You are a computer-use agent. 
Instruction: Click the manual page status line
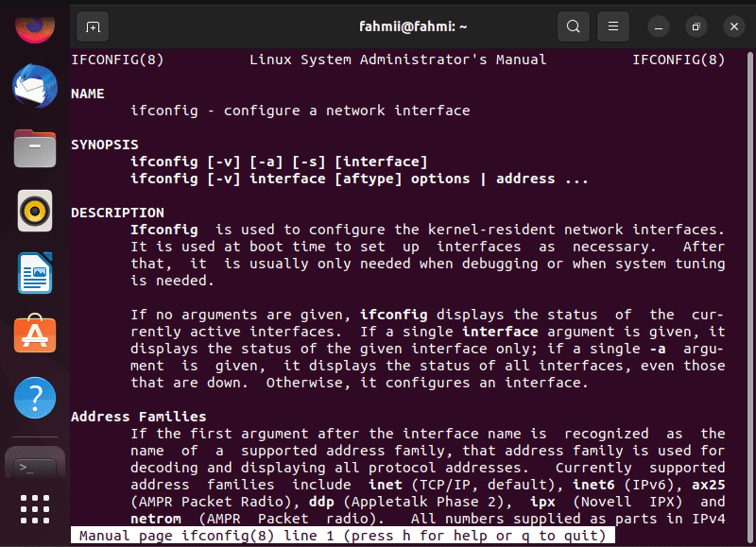(x=343, y=536)
